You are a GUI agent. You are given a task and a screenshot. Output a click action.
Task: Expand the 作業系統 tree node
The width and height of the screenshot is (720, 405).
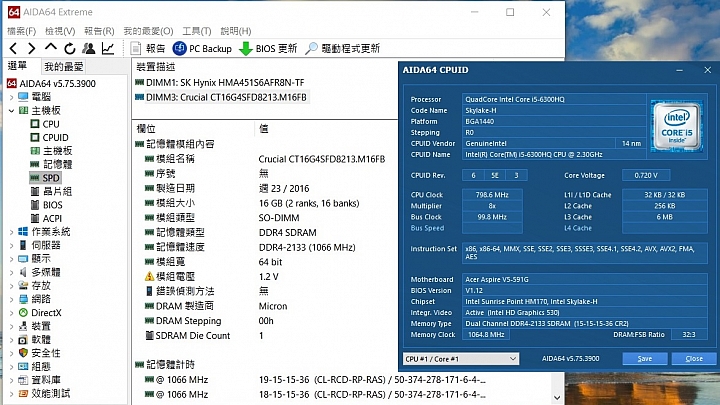10,231
